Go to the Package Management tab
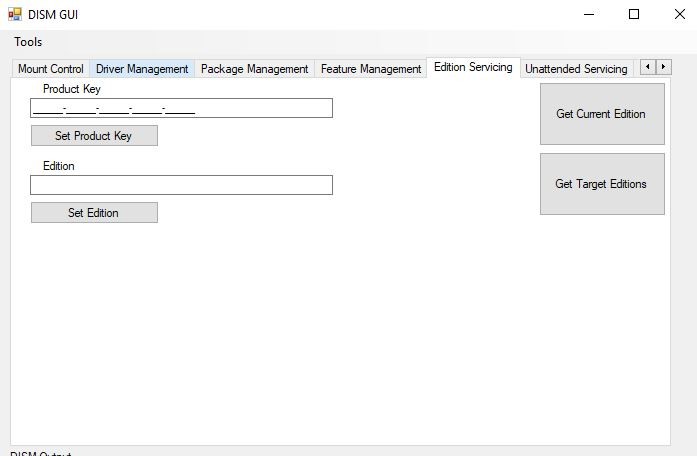 254,69
